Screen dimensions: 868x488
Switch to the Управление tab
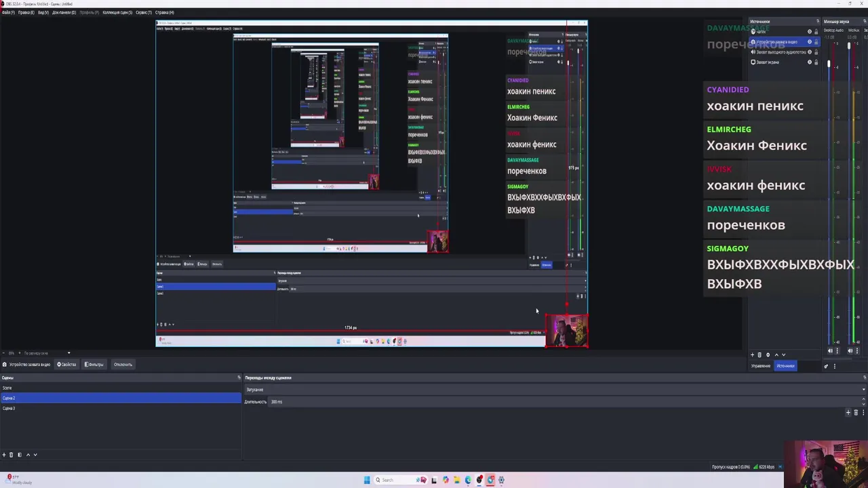tap(761, 366)
